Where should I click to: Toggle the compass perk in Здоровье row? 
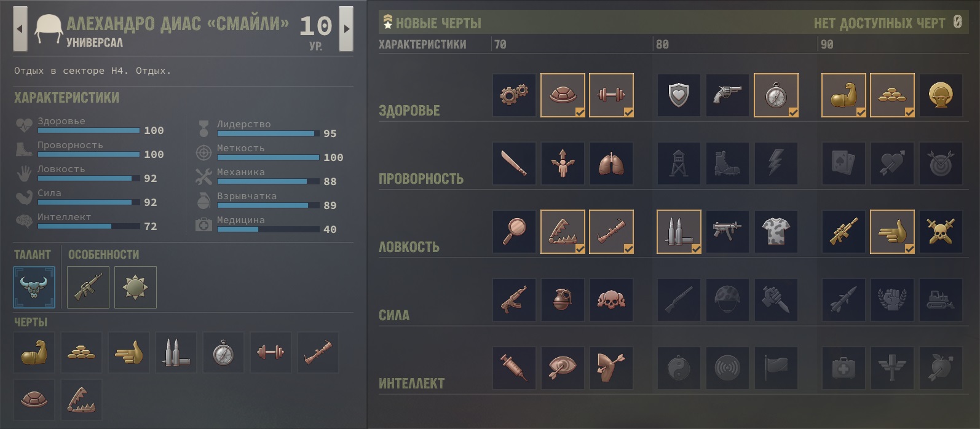[x=776, y=95]
